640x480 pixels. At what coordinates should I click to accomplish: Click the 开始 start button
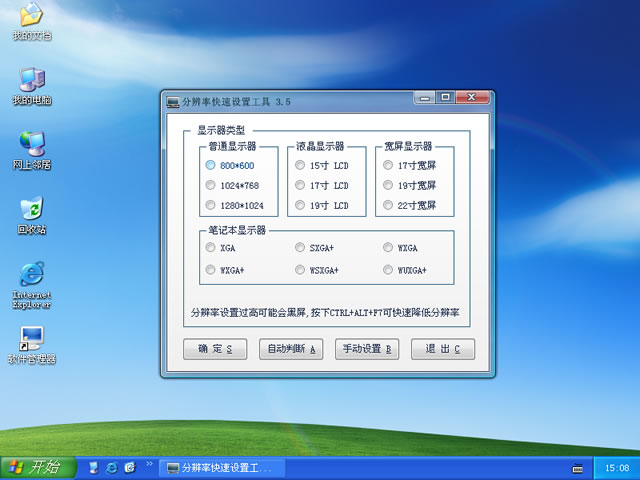[x=38, y=468]
